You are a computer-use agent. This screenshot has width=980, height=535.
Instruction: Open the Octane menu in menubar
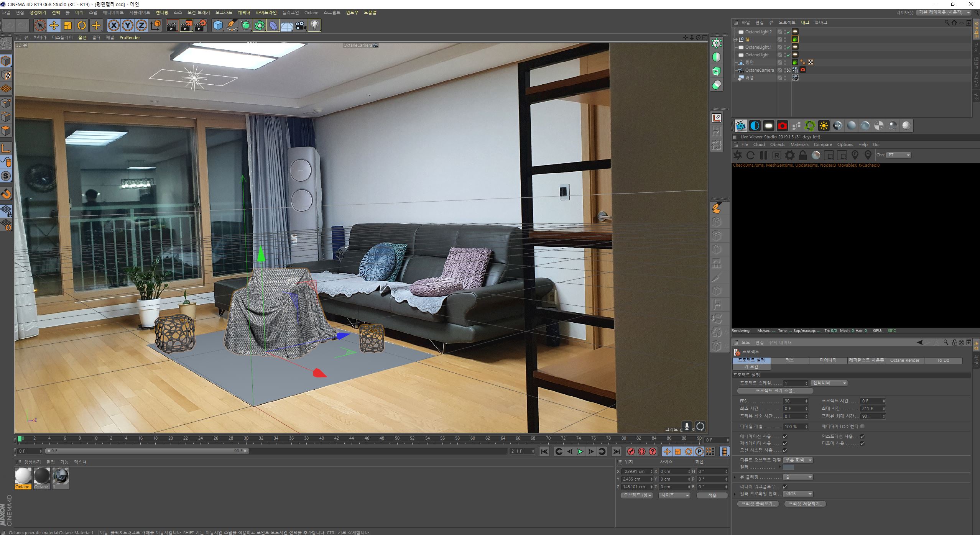coord(311,13)
